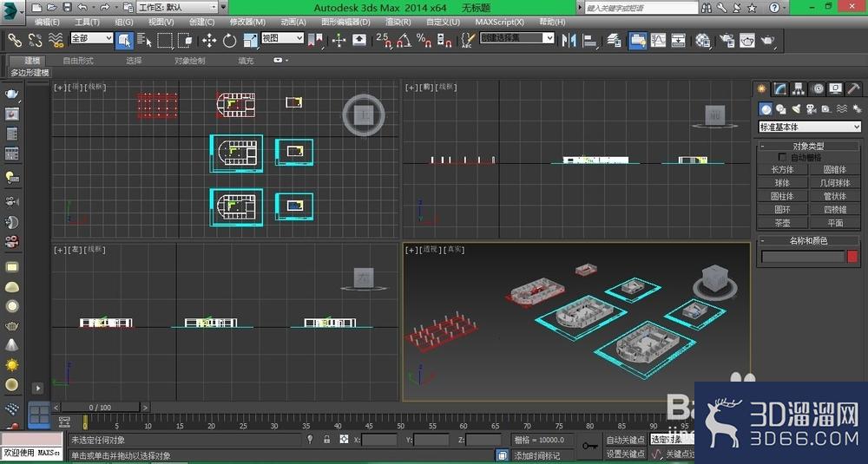This screenshot has width=868, height=464.
Task: Open the Render Setup teapot icon
Action: click(727, 40)
